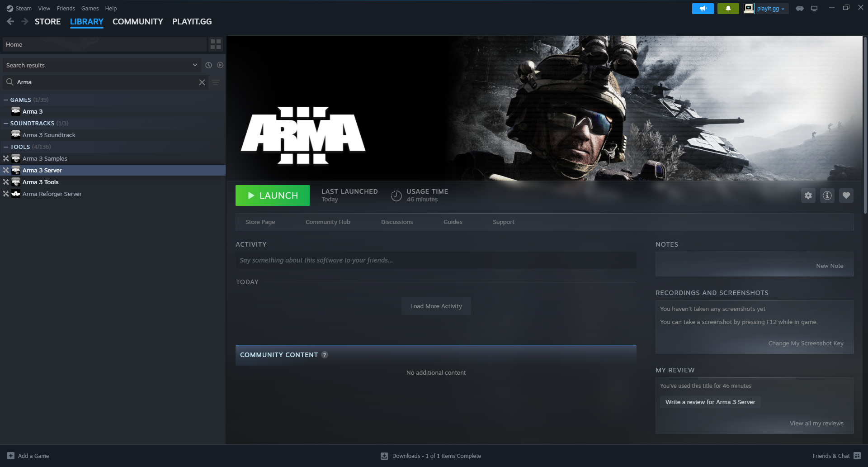The width and height of the screenshot is (868, 467).
Task: Collapse the GAMES category
Action: pos(6,100)
